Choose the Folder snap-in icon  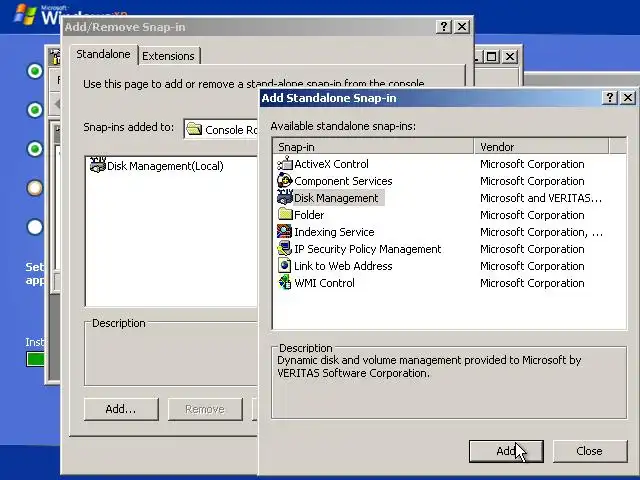(285, 215)
